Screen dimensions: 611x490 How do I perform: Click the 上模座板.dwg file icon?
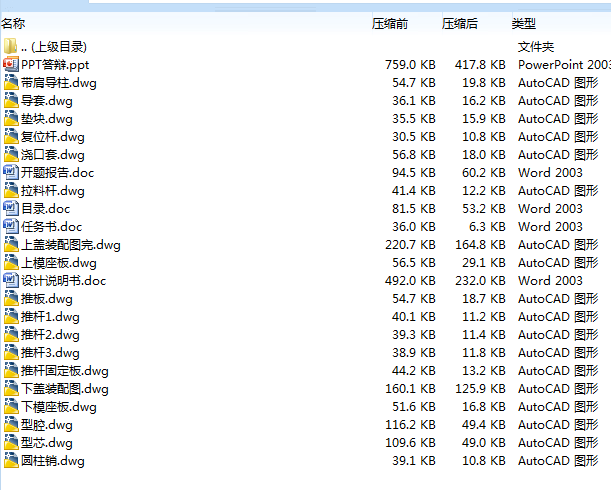pos(11,262)
